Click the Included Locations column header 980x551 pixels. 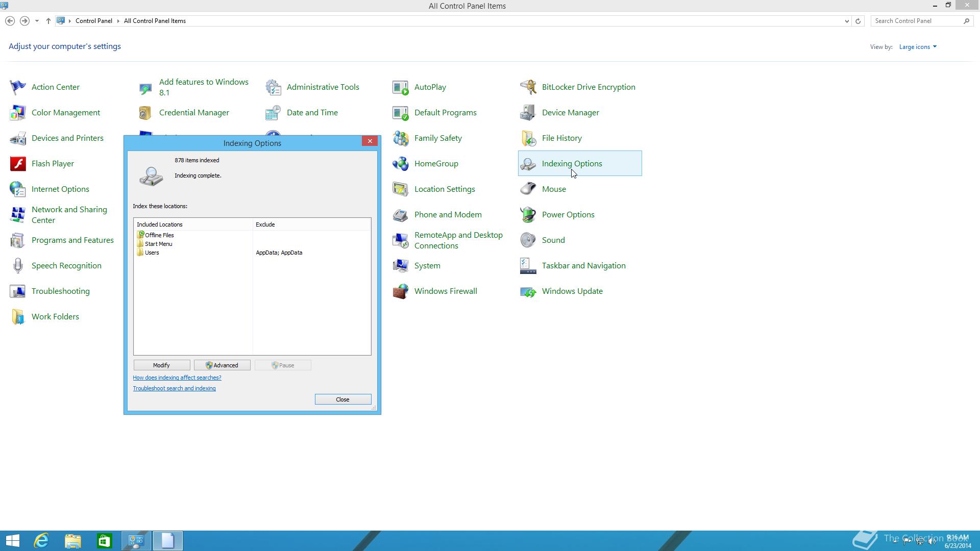[193, 224]
